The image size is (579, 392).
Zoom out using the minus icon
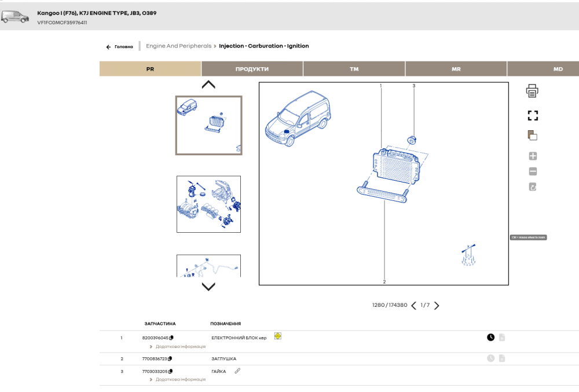(x=533, y=171)
